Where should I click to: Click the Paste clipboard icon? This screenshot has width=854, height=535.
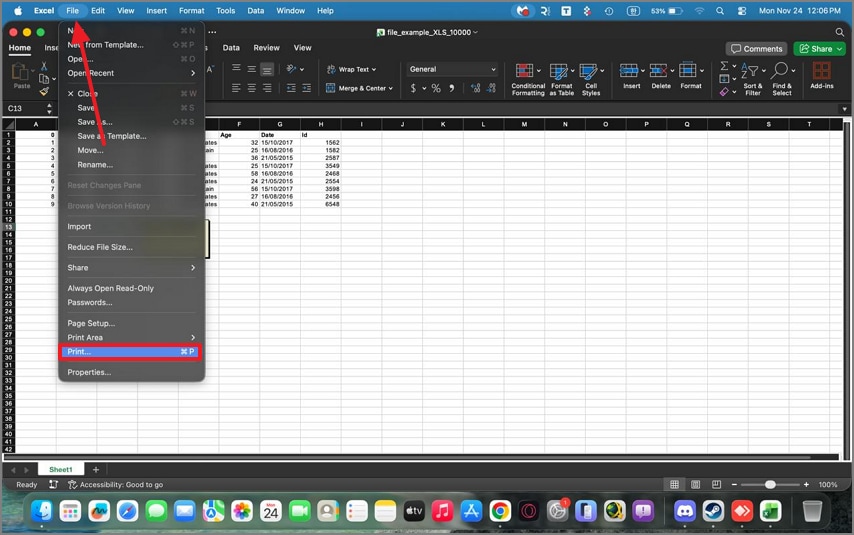(21, 72)
